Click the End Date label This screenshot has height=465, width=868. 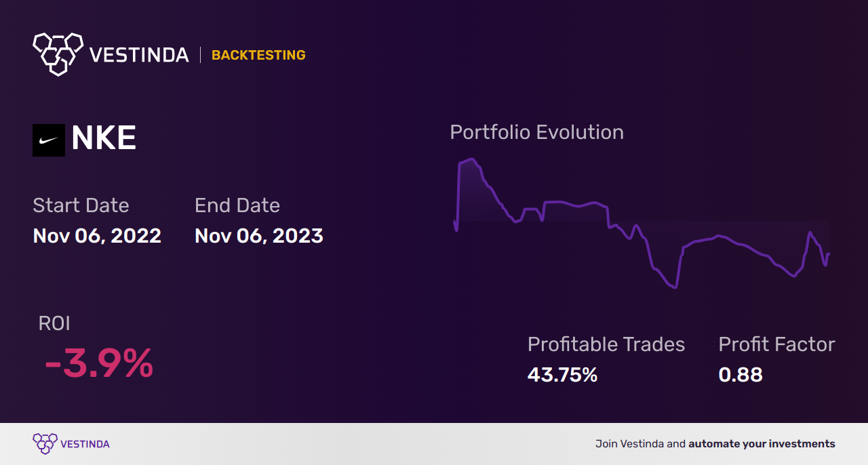pos(237,205)
